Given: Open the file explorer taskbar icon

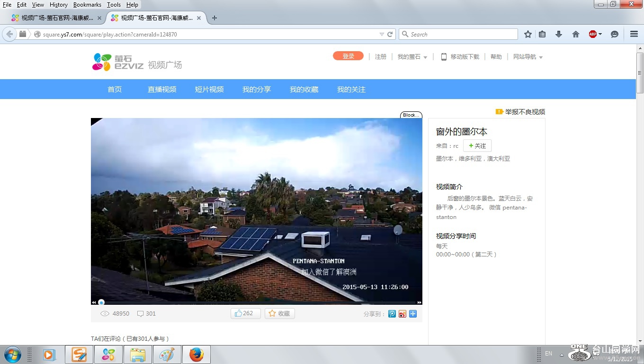Looking at the screenshot, I should tap(137, 355).
